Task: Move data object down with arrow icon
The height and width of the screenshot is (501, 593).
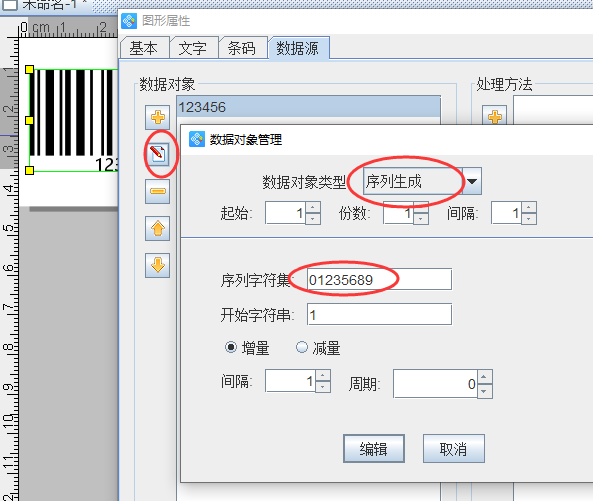Action: pos(158,265)
